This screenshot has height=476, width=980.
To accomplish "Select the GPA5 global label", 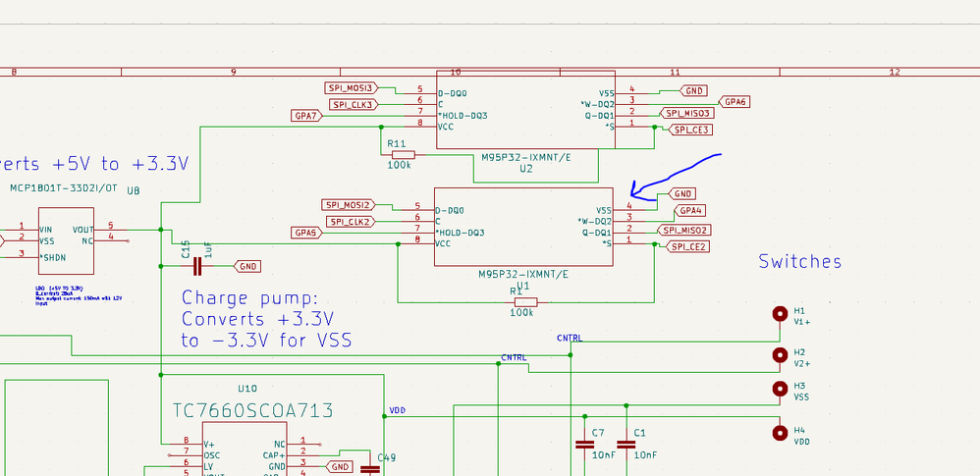I will (x=307, y=233).
